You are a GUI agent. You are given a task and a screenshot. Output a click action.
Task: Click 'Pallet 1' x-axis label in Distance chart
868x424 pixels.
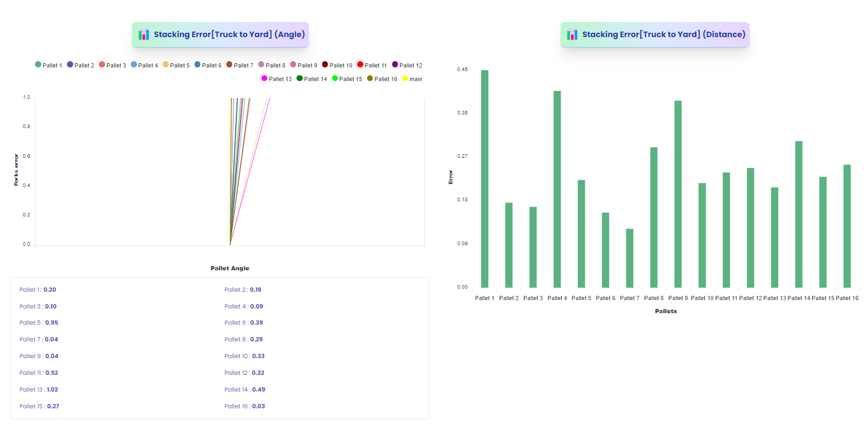485,298
